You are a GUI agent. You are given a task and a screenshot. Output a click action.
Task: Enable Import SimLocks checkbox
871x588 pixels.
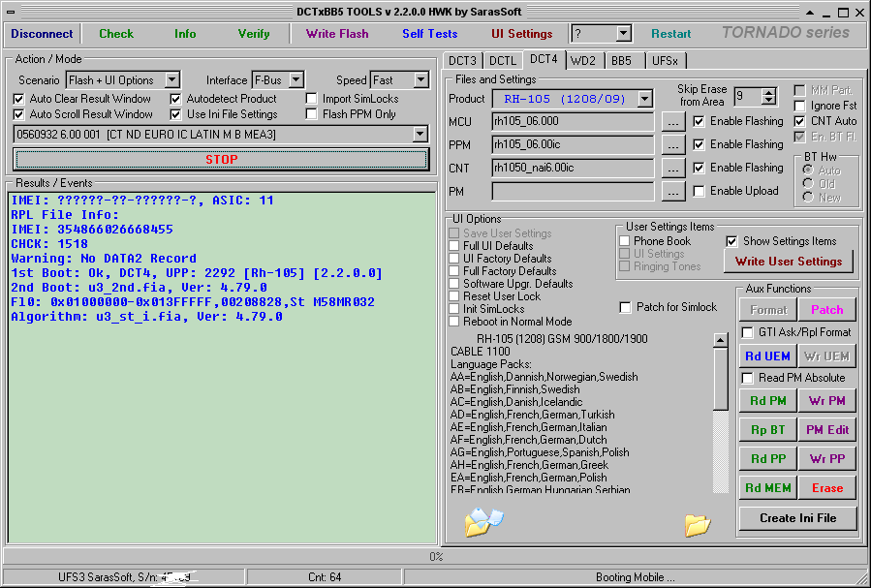[312, 99]
